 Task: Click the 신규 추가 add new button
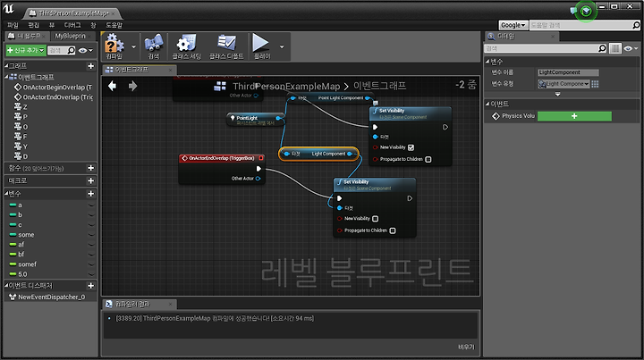pyautogui.click(x=25, y=50)
